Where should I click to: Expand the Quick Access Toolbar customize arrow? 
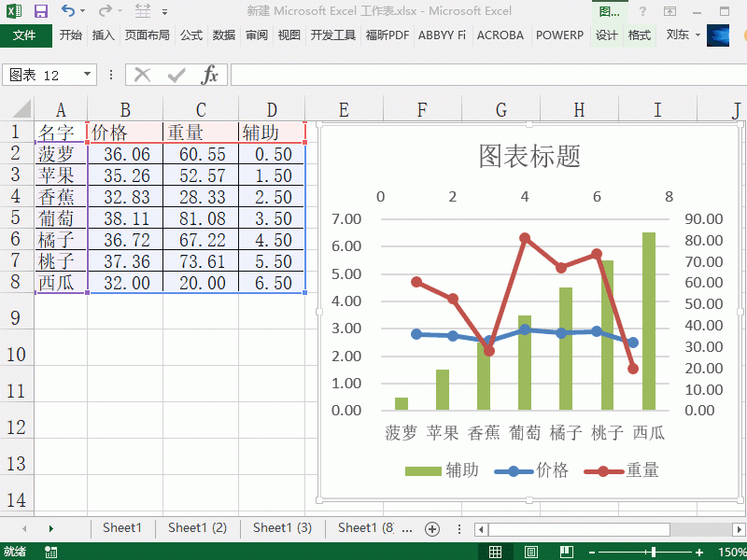[x=164, y=11]
